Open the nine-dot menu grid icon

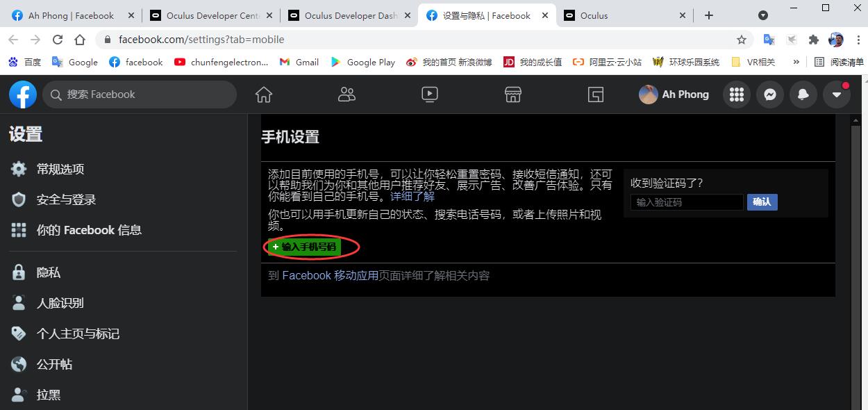(737, 95)
